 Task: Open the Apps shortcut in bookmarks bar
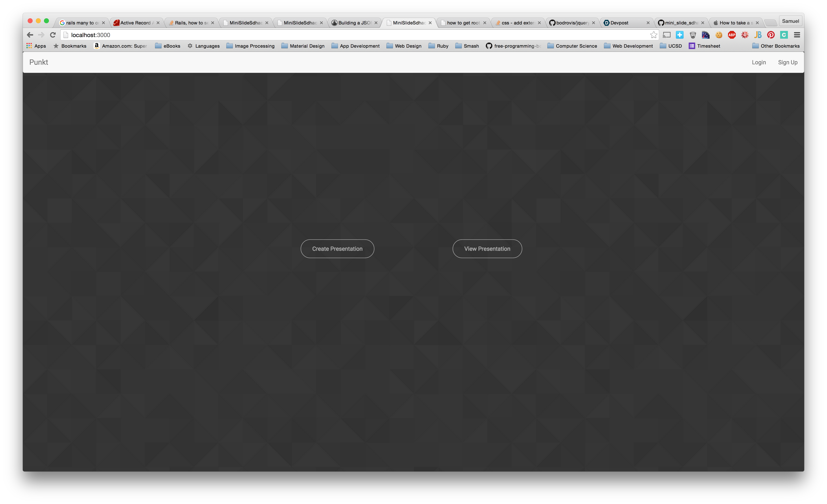coord(36,46)
